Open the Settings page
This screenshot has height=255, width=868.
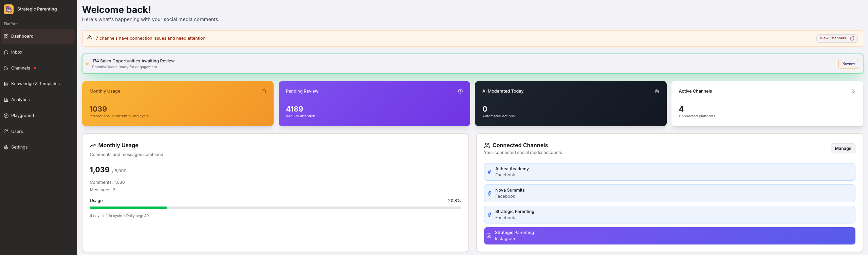click(x=38, y=147)
